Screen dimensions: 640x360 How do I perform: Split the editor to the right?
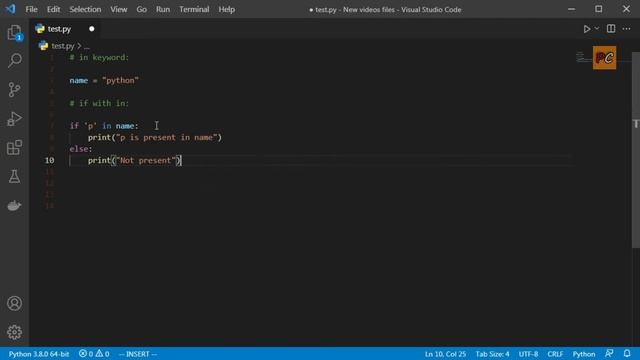(x=611, y=29)
